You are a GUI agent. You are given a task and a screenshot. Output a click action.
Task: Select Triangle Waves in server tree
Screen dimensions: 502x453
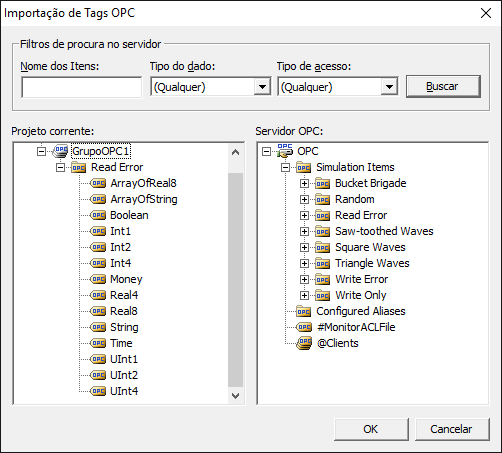coord(372,263)
